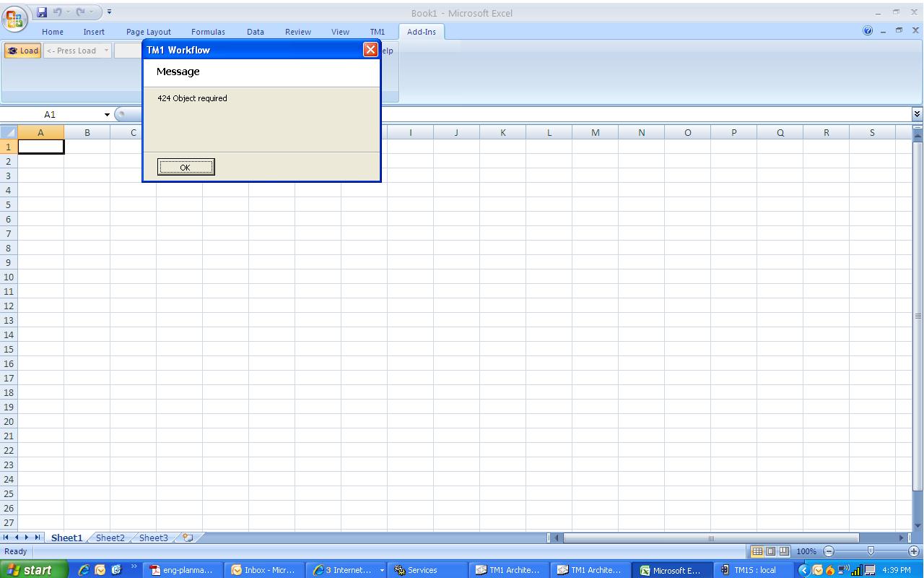Select the Formulas ribbon tab

(x=208, y=32)
